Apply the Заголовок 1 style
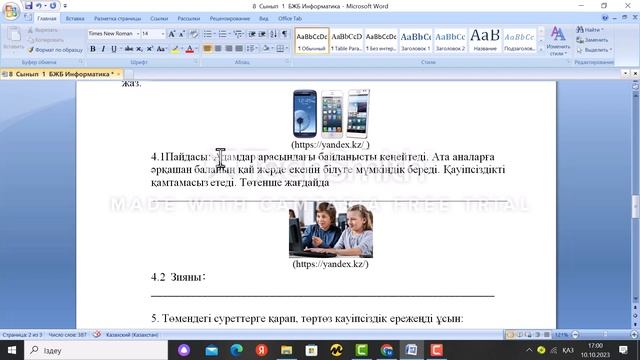 (x=416, y=41)
